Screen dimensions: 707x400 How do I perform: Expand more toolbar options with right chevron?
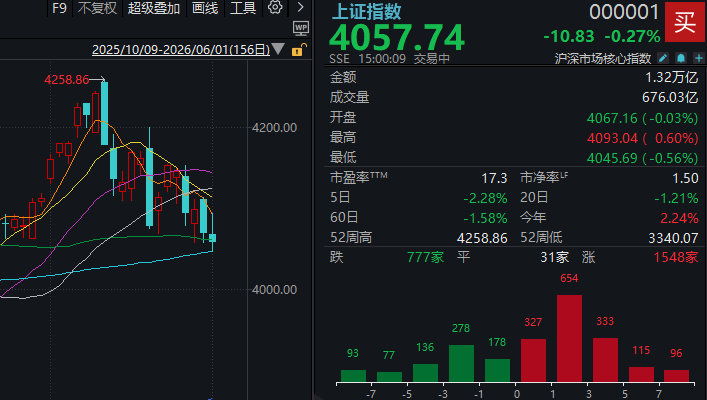301,7
